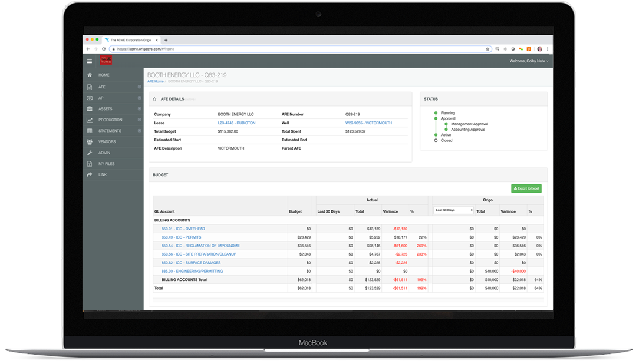The image size is (639, 364).
Task: Expand the AFE sidebar submenu
Action: (139, 87)
